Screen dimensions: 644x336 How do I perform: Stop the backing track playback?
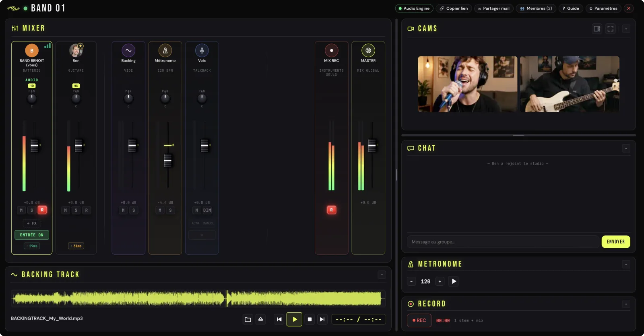[x=310, y=320]
